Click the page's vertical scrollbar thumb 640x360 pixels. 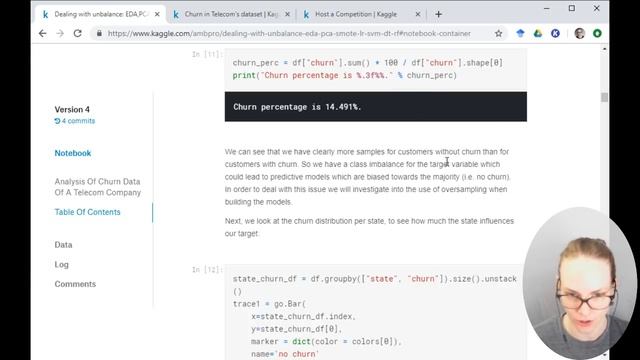coord(604,98)
